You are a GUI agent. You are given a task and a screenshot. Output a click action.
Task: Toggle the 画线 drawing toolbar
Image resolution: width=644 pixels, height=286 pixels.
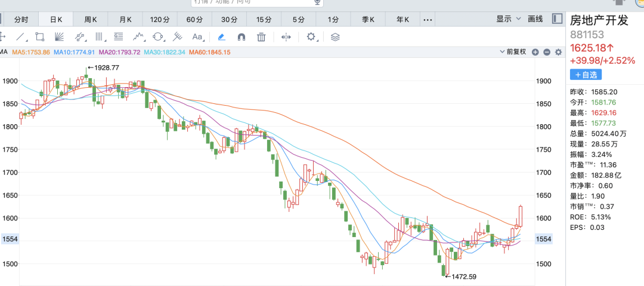535,19
